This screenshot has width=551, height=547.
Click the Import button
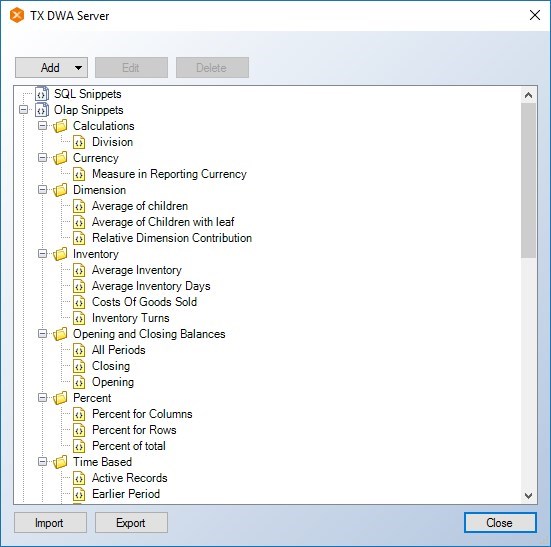pos(50,523)
